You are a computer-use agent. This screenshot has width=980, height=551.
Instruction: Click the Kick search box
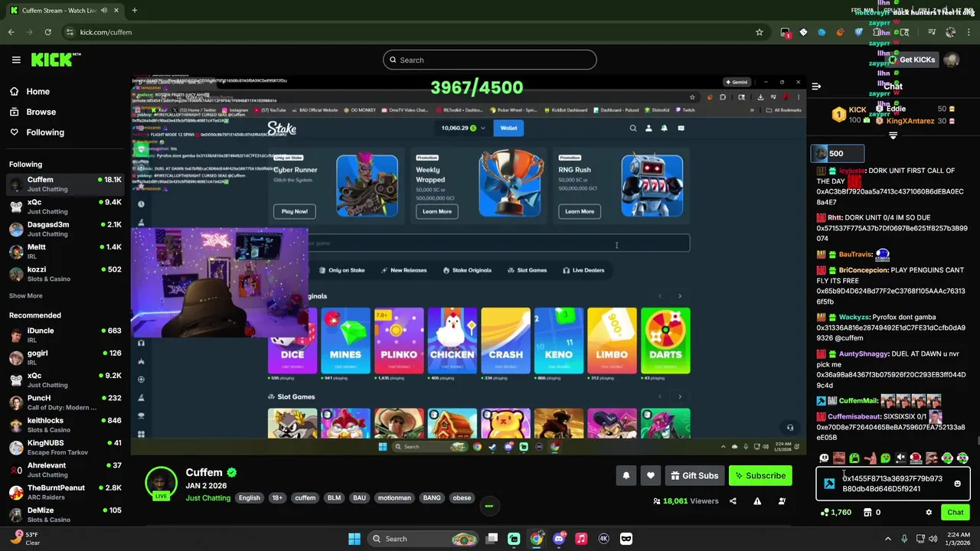490,60
